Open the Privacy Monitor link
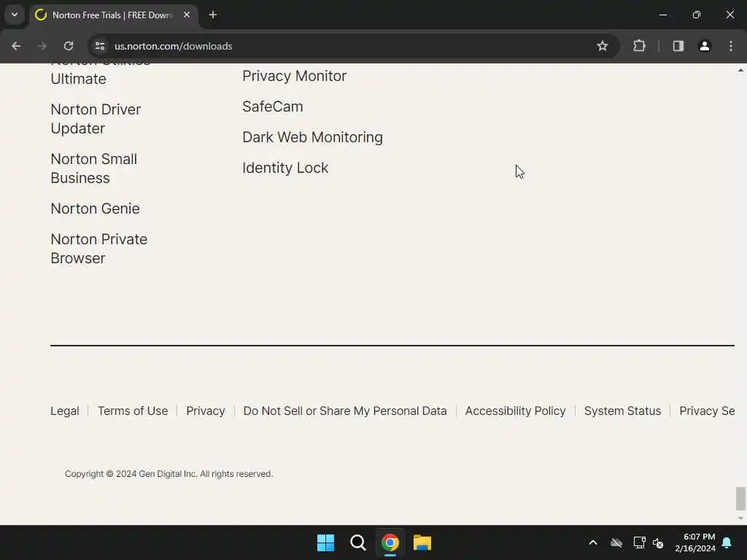The width and height of the screenshot is (747, 560). pos(295,76)
